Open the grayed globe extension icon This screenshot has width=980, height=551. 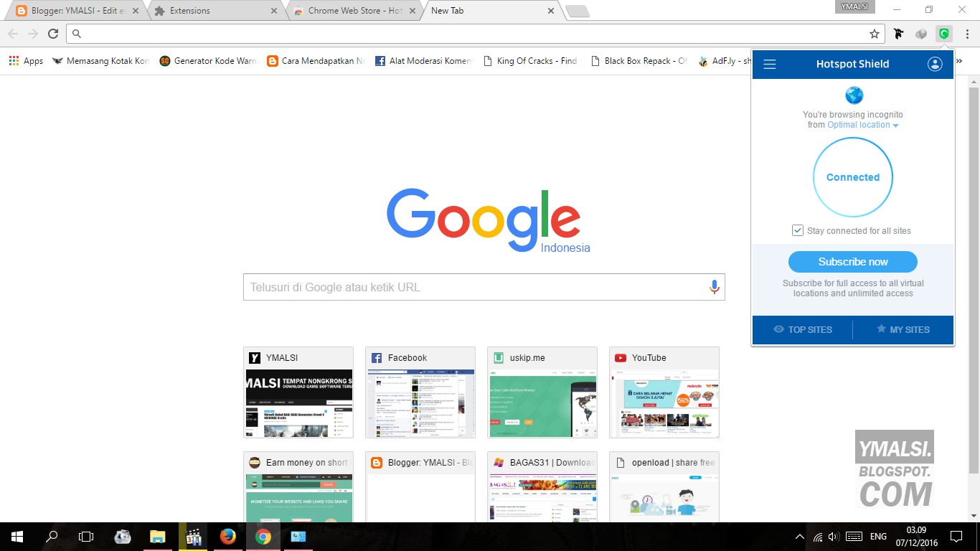pyautogui.click(x=921, y=33)
